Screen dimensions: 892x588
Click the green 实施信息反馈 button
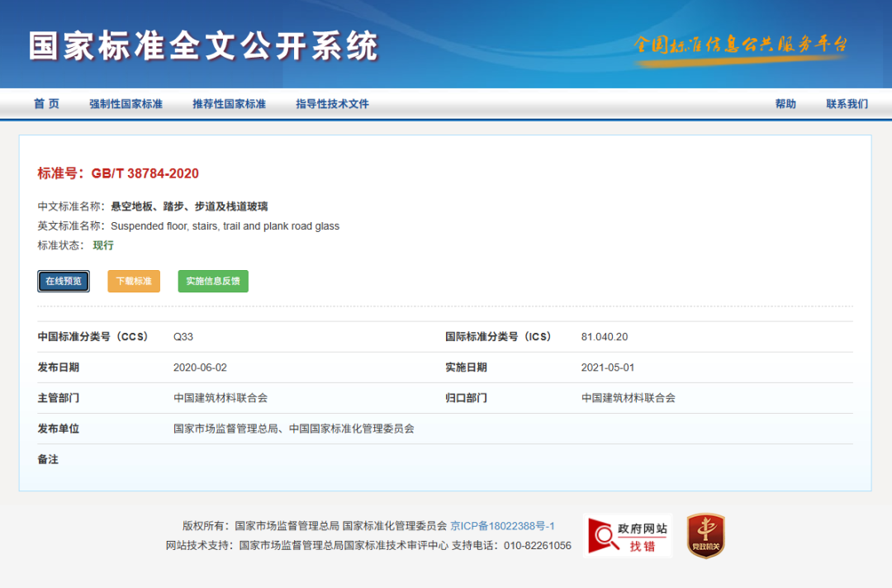coord(213,281)
